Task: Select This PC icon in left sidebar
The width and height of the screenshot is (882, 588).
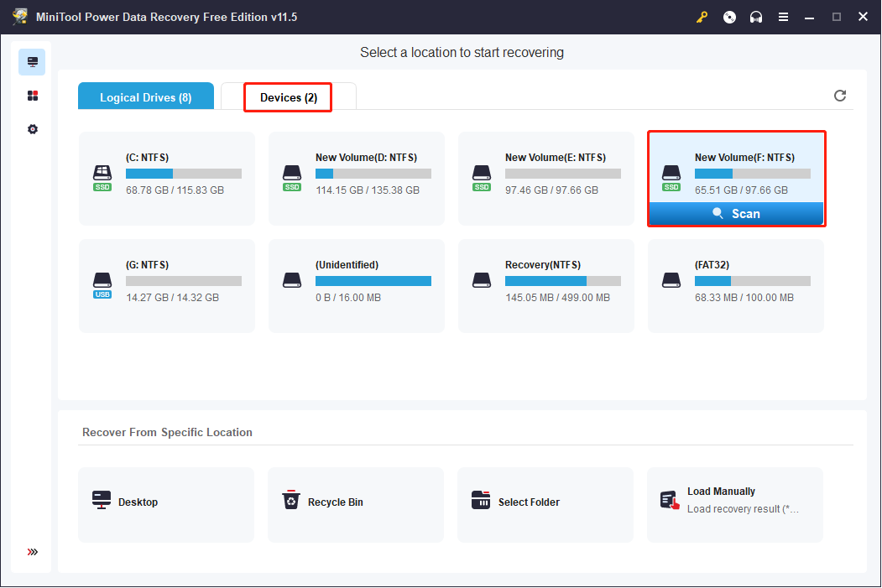Action: 32,62
